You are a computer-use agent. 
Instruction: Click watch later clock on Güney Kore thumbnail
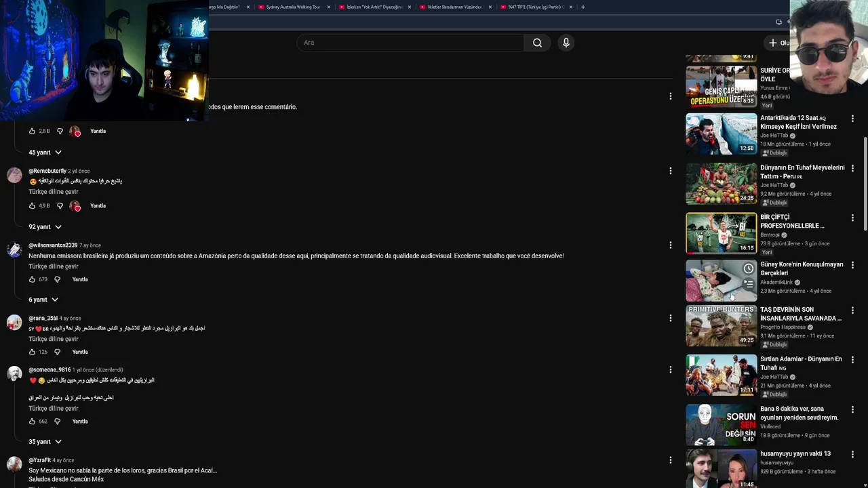(x=748, y=268)
